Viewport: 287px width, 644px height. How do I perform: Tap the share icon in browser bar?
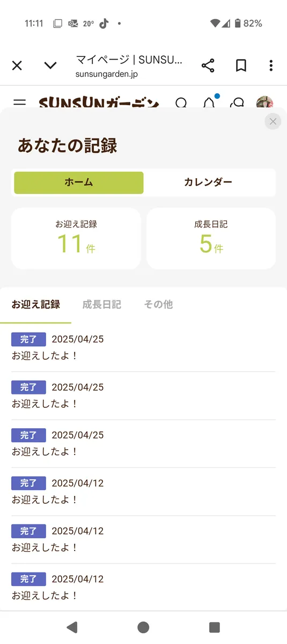(x=208, y=66)
